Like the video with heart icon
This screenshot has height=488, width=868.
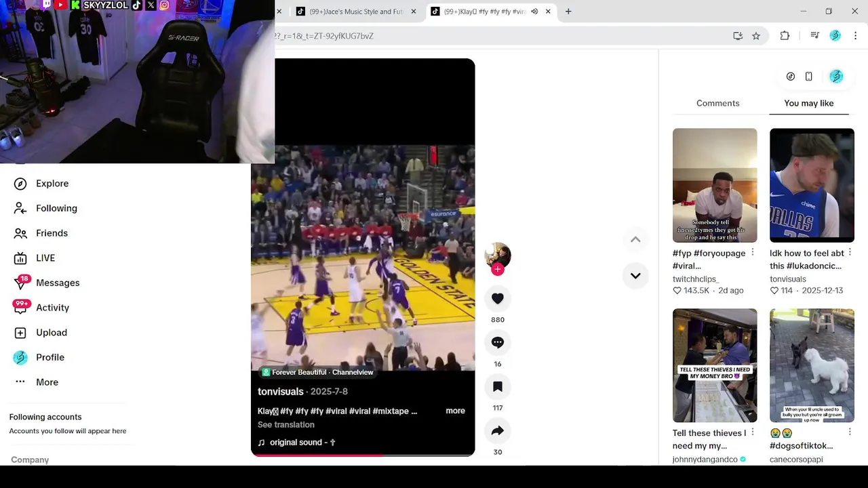pos(498,298)
